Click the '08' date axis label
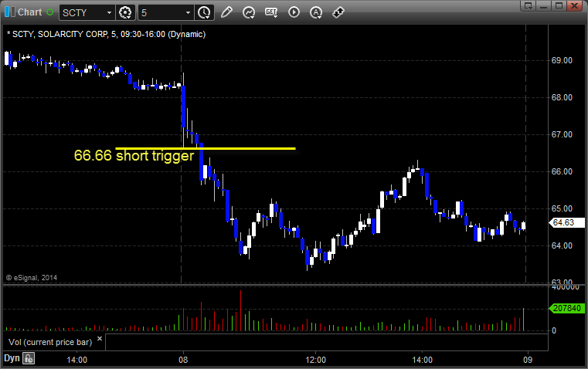Screen dimensions: 588x369 [183, 360]
